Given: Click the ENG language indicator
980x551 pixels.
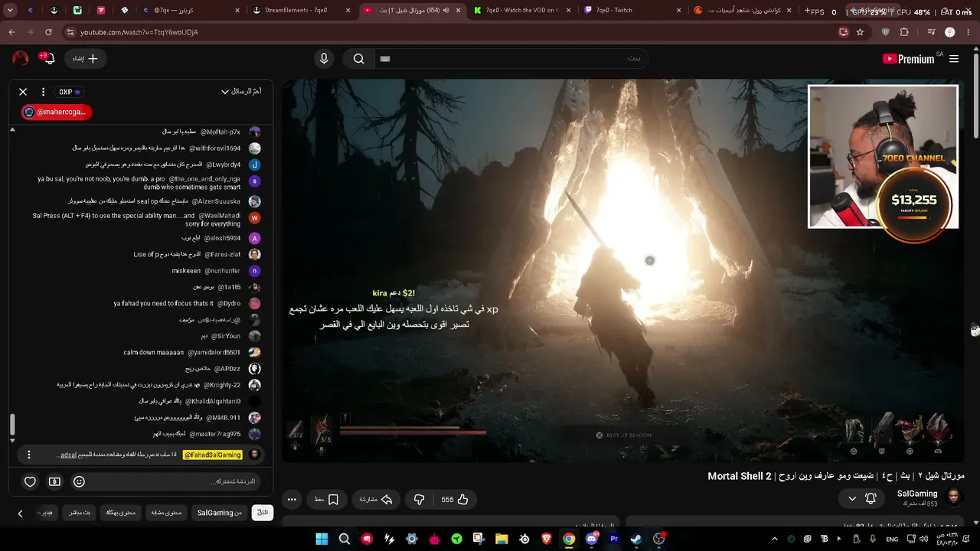Looking at the screenshot, I should click(892, 539).
